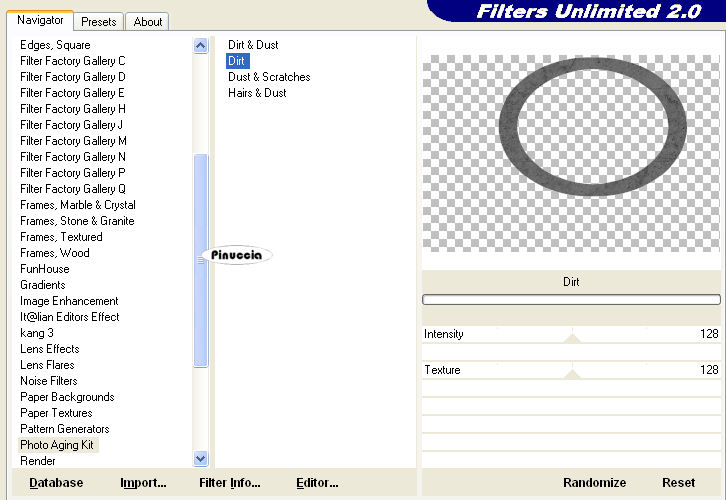Select Frames, Textured category

[x=61, y=237]
